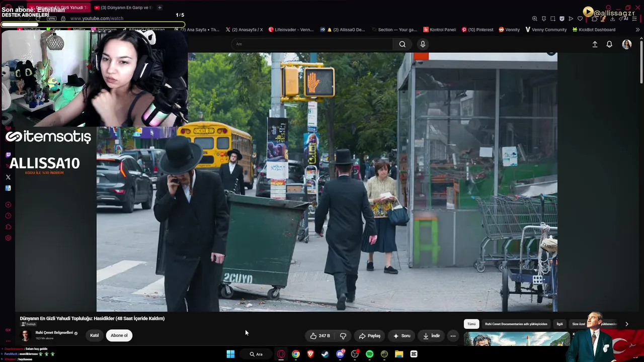Open the YouTube upload/create icon

coord(595,44)
